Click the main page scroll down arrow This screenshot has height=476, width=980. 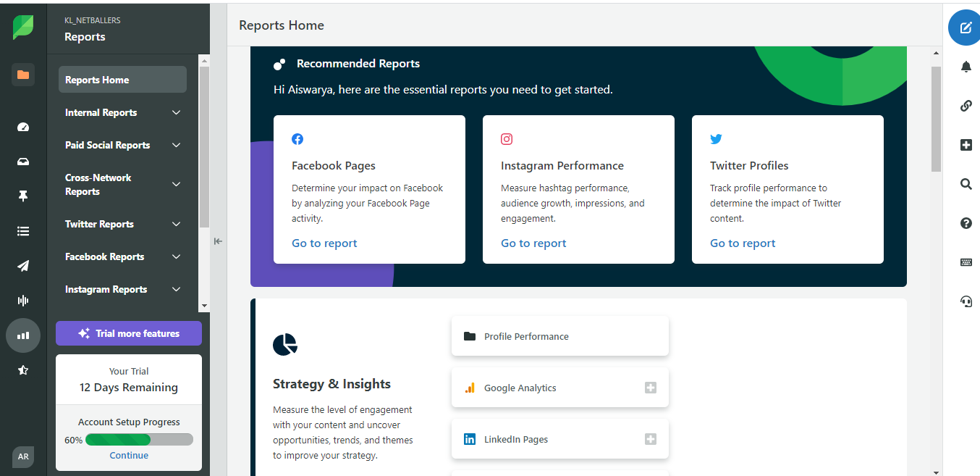tap(936, 471)
